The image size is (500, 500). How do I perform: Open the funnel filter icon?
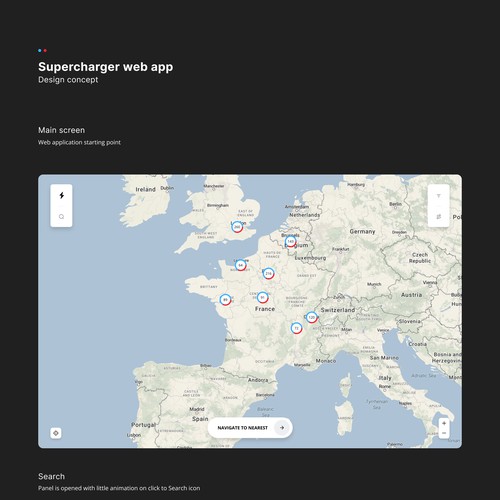tap(439, 196)
